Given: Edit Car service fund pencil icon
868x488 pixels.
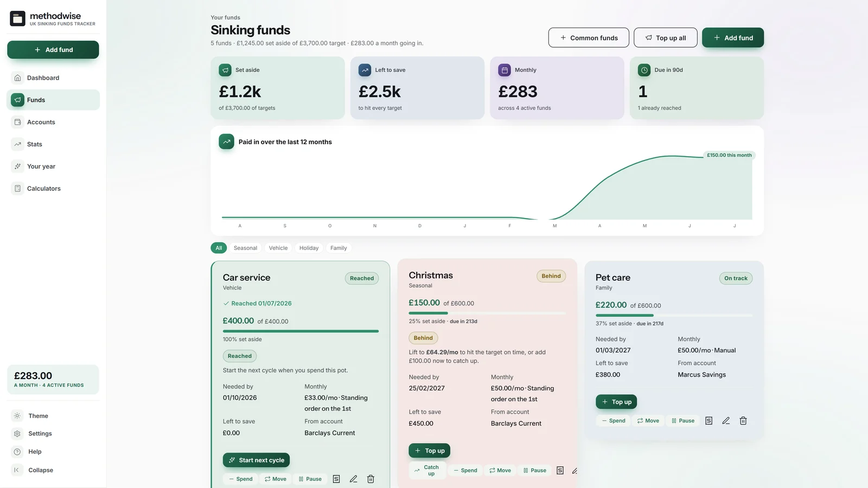Looking at the screenshot, I should [354, 479].
